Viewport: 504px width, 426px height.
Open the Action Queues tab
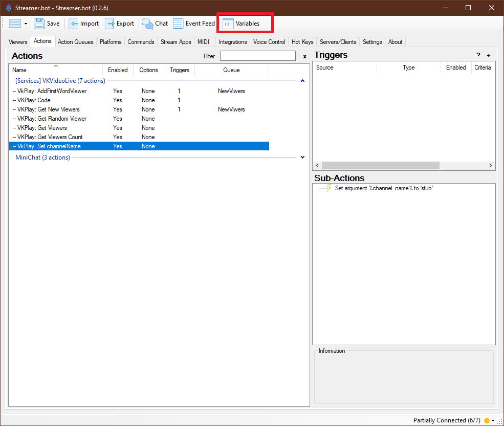click(x=76, y=42)
